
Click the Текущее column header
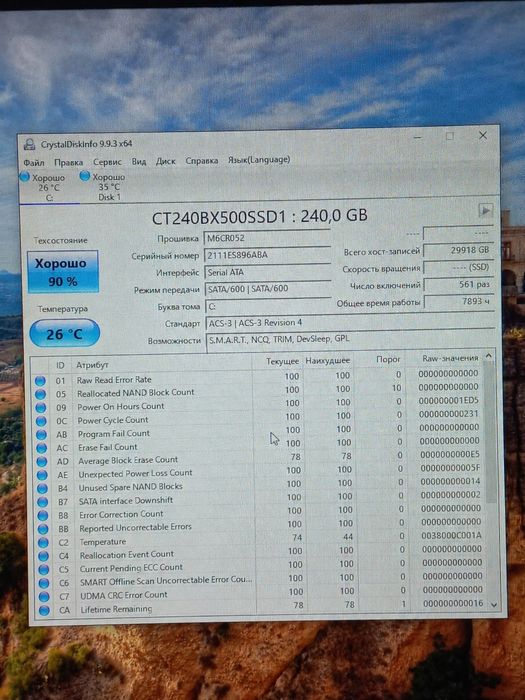282,362
